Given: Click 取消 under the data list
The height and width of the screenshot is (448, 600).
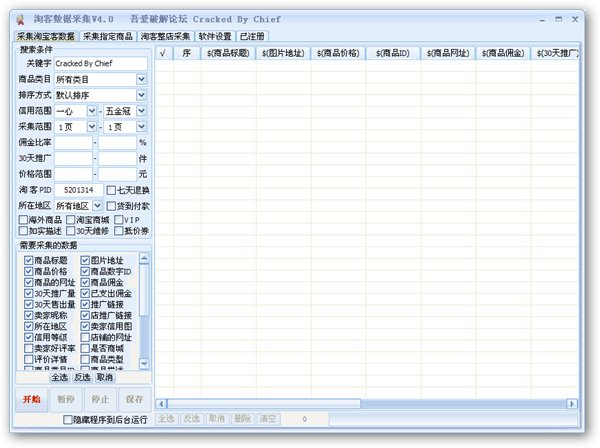Looking at the screenshot, I should (x=104, y=378).
